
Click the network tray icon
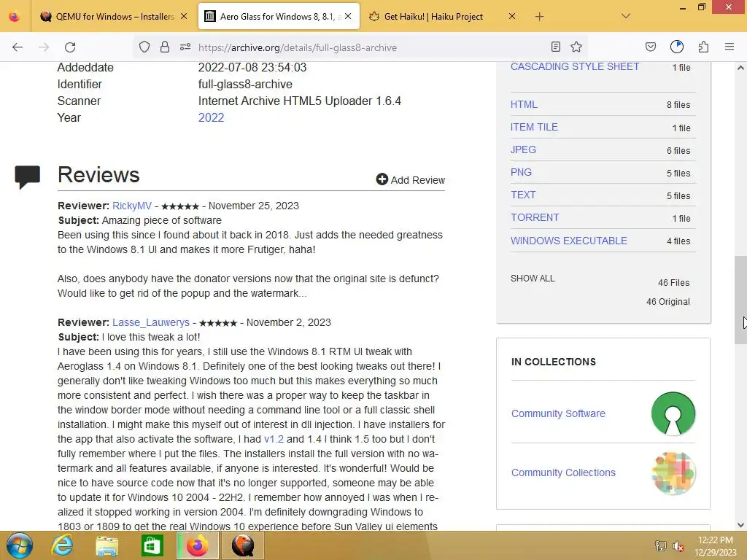[x=661, y=545]
